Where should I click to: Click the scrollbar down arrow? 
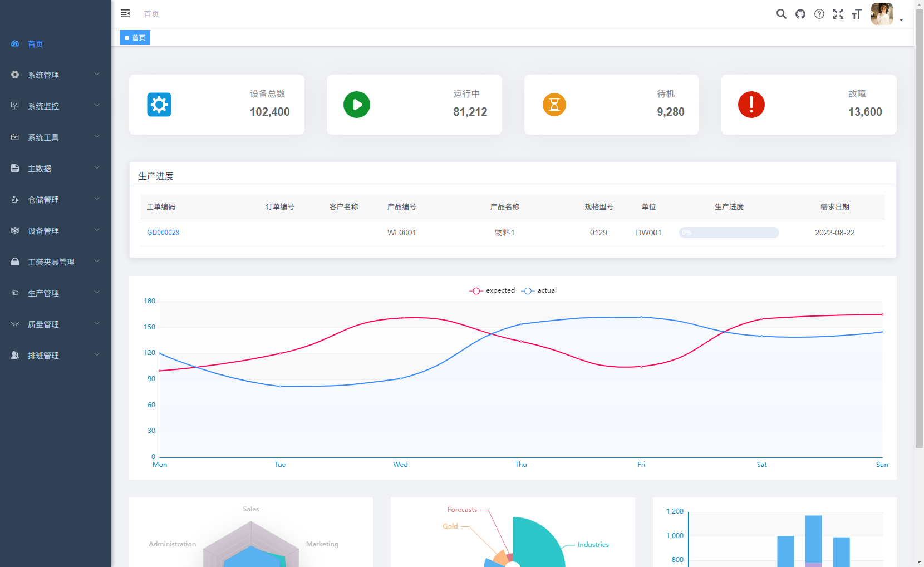pyautogui.click(x=920, y=562)
